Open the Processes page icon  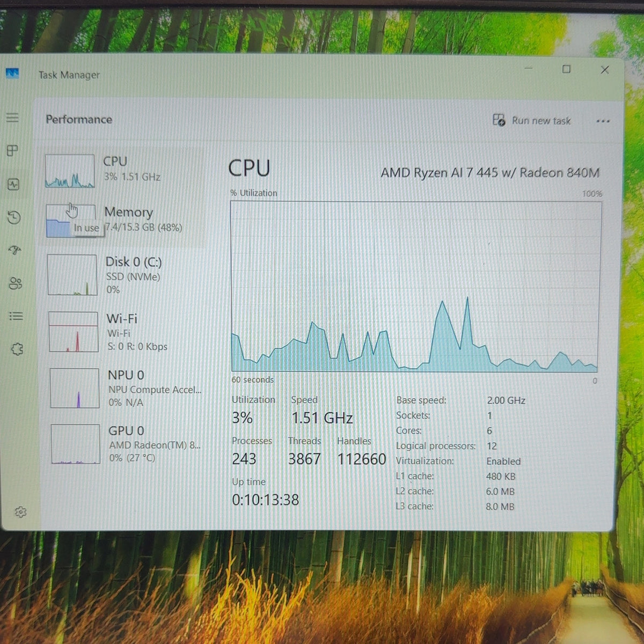[12, 151]
